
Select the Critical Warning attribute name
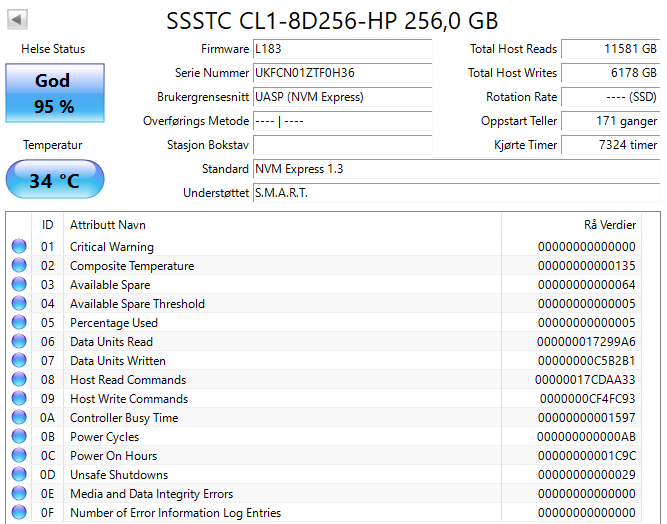(x=112, y=247)
